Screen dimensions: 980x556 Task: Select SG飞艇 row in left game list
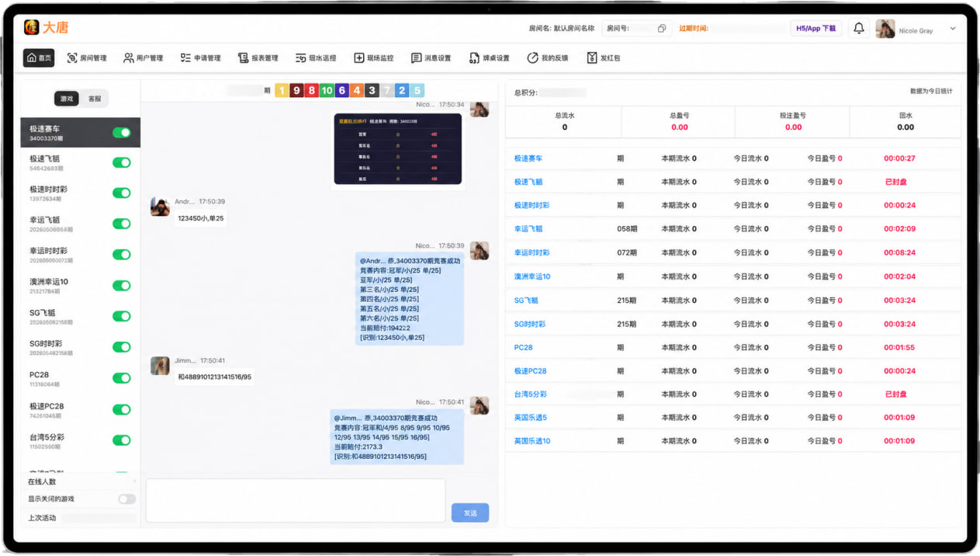coord(81,316)
